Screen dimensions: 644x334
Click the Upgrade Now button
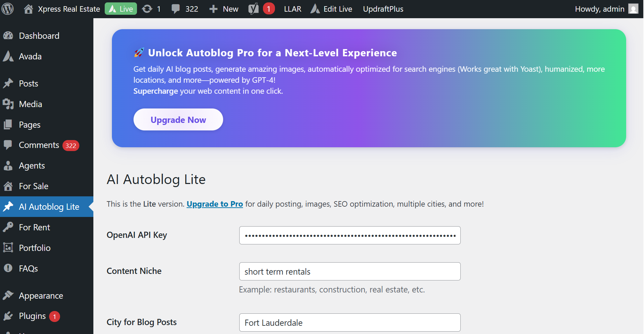178,119
